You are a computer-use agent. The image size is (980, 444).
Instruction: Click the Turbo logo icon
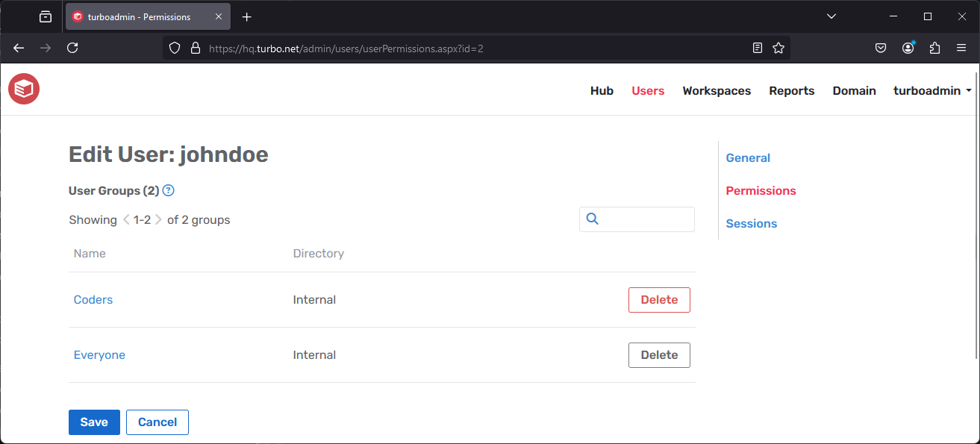click(23, 89)
